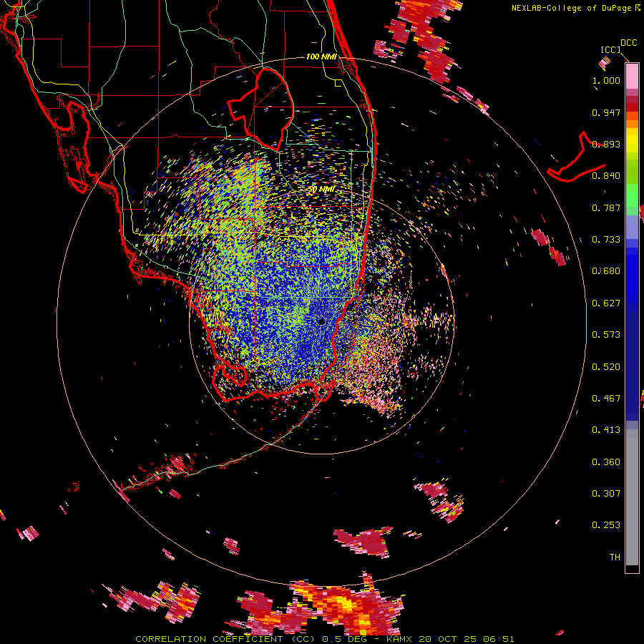The width and height of the screenshot is (644, 644).
Task: Click the KAMX station identifier
Action: pos(401,639)
